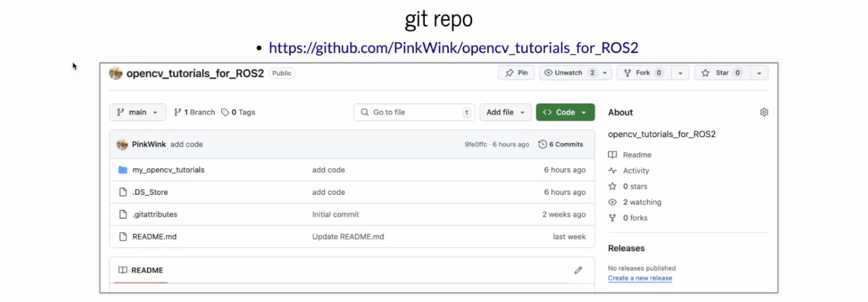
Task: Open the README.md file
Action: (x=154, y=237)
